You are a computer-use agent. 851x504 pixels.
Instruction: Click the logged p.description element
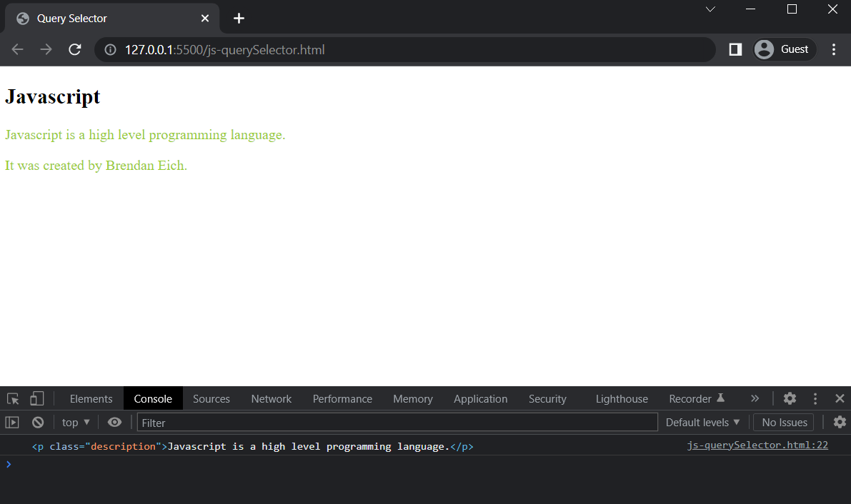252,446
